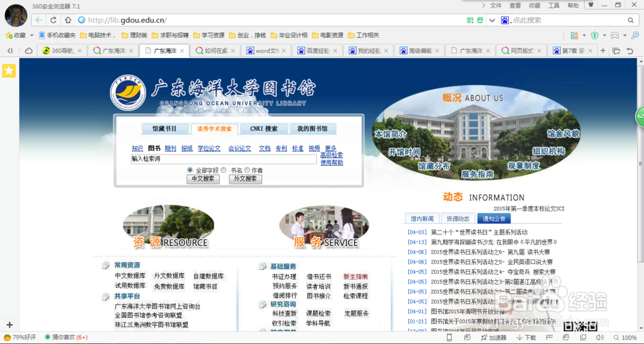
Task: Open a new tab with plus icon
Action: click(603, 50)
